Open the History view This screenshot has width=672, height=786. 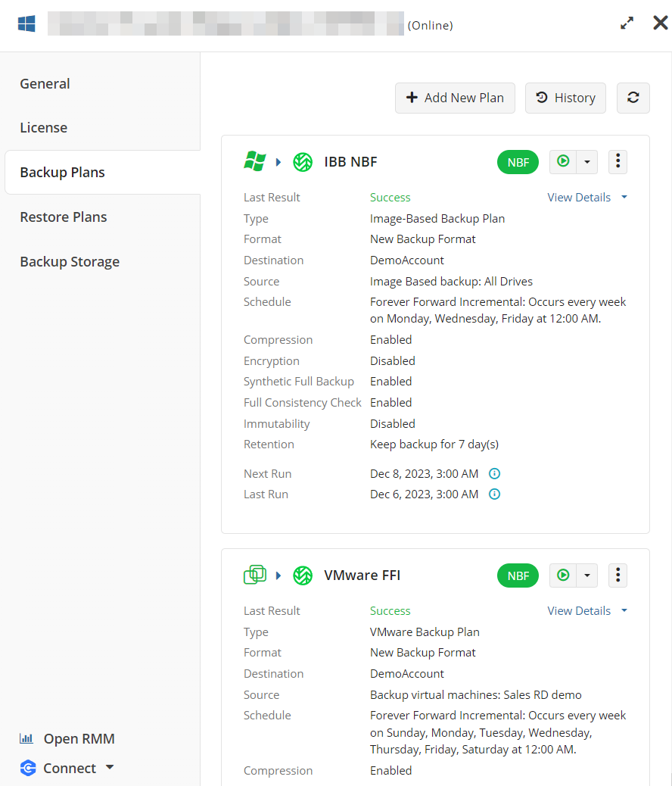point(565,98)
